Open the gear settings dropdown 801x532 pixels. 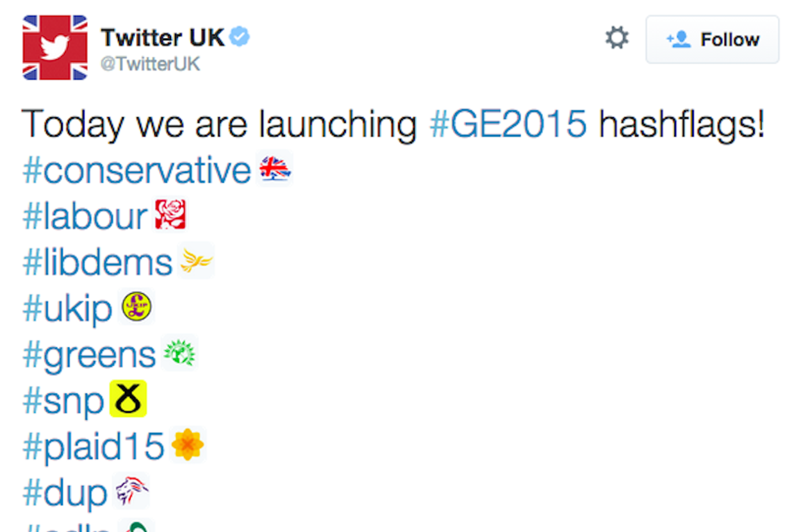[617, 38]
